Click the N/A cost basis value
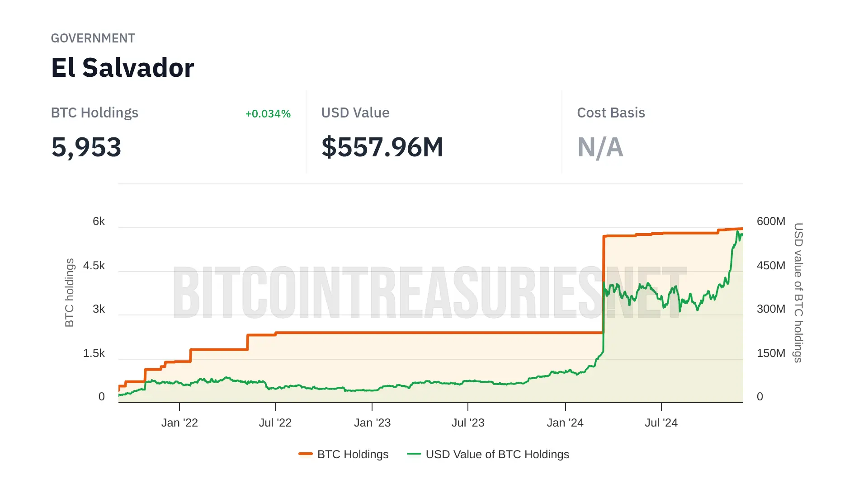 [x=600, y=147]
